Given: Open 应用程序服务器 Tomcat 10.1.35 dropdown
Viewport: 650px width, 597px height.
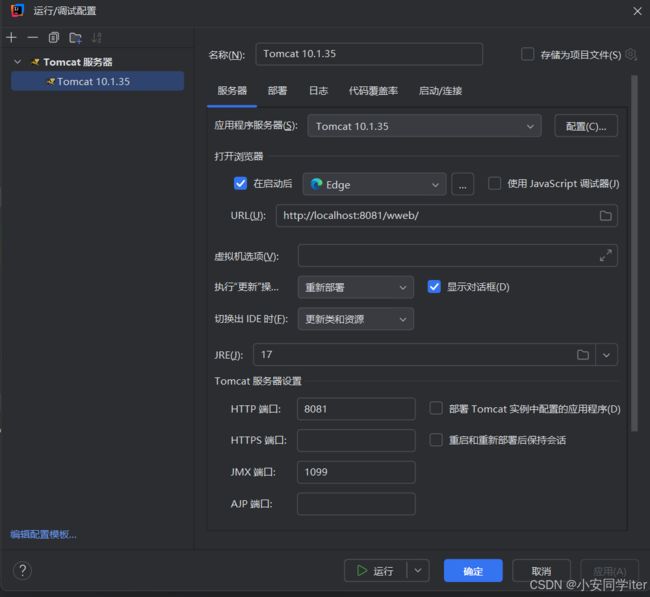Looking at the screenshot, I should click(424, 126).
